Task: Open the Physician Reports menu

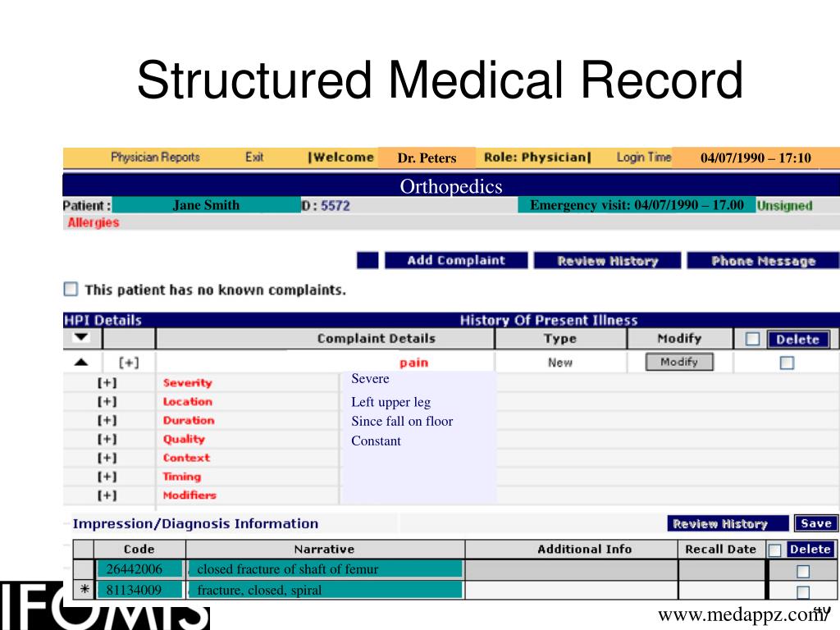Action: [155, 157]
